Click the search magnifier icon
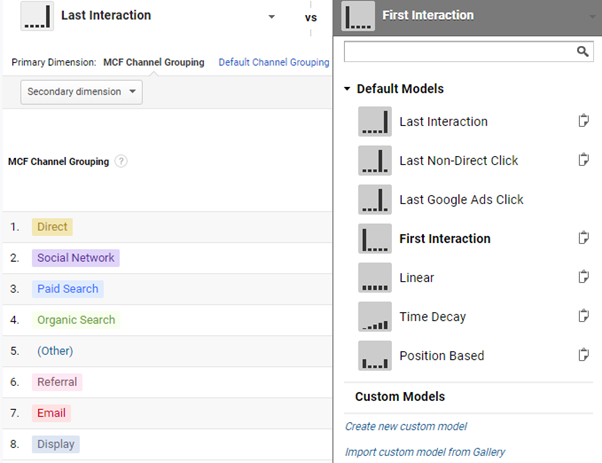 point(583,51)
